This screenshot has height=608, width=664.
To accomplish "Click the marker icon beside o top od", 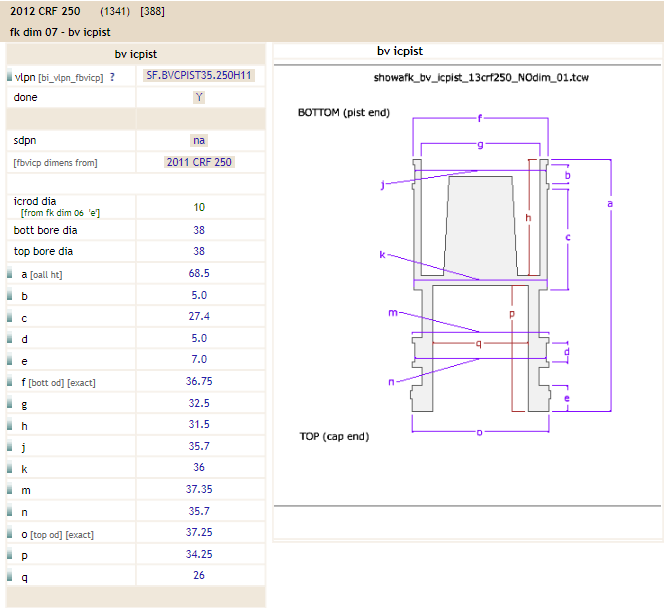I will pyautogui.click(x=10, y=533).
